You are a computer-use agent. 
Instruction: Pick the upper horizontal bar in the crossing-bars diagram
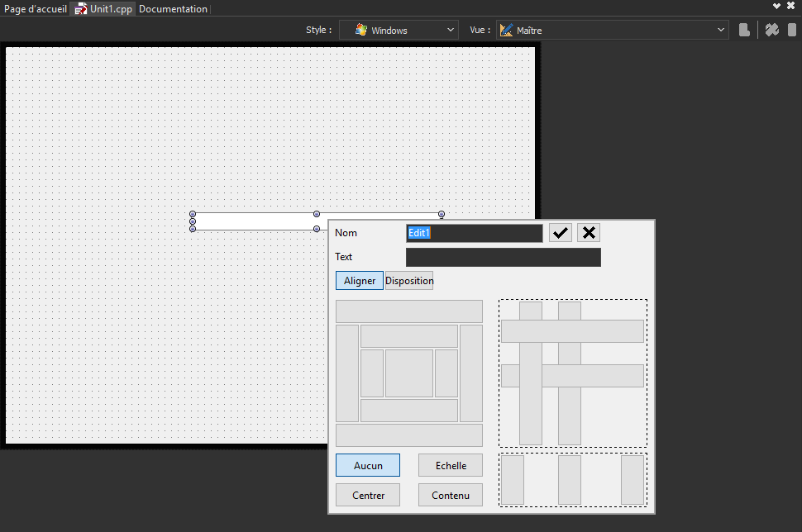(x=572, y=331)
